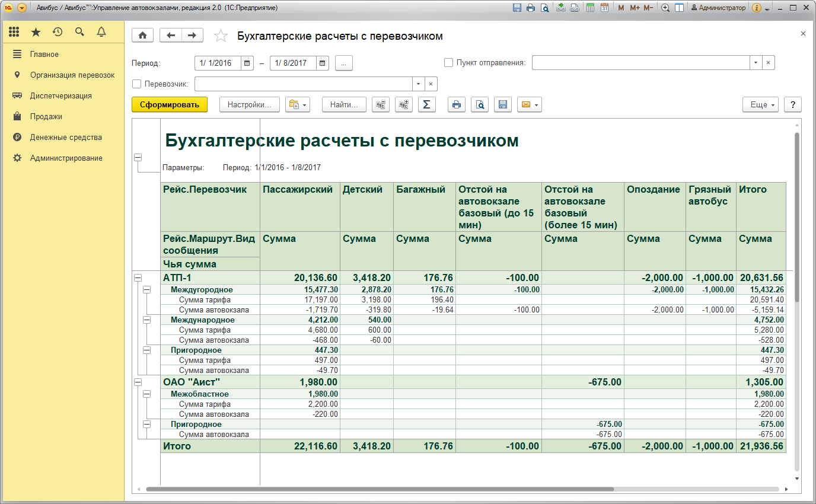Image resolution: width=816 pixels, height=504 pixels.
Task: Open calculator in title bar
Action: (x=589, y=8)
